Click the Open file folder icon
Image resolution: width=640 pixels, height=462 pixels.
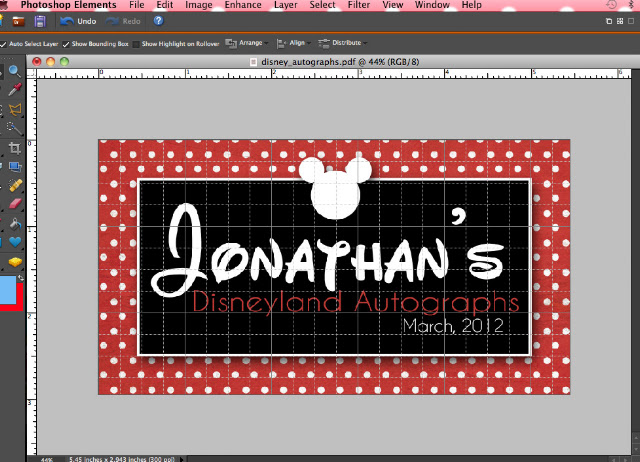18,21
